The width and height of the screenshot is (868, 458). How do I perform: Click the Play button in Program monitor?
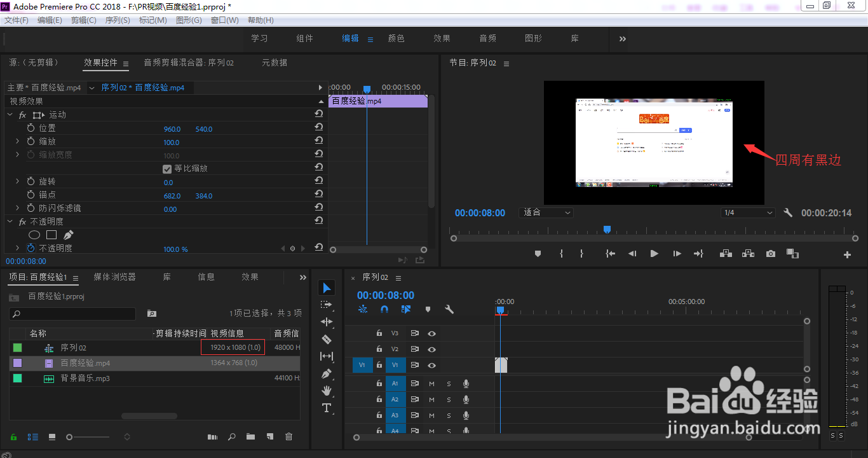pyautogui.click(x=654, y=254)
